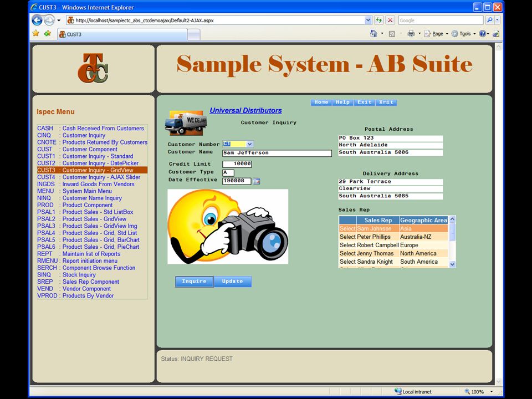Click the Feeds icon in the command bar

tap(392, 34)
